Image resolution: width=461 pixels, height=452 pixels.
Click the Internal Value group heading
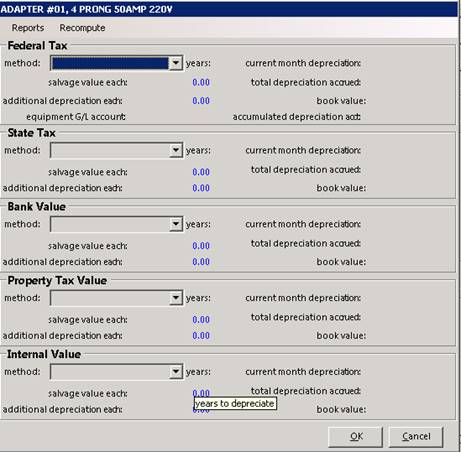point(44,354)
